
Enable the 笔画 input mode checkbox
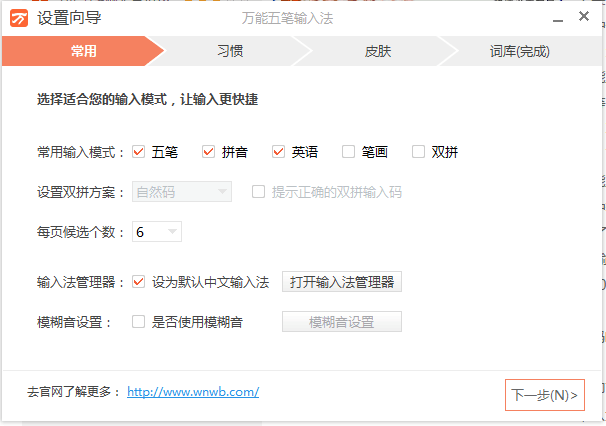348,152
